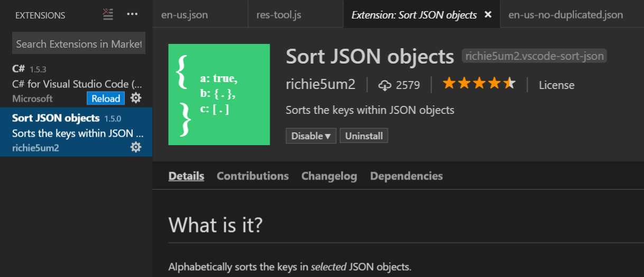Click the 'What is it?' heading
The width and height of the screenshot is (644, 277).
[215, 225]
